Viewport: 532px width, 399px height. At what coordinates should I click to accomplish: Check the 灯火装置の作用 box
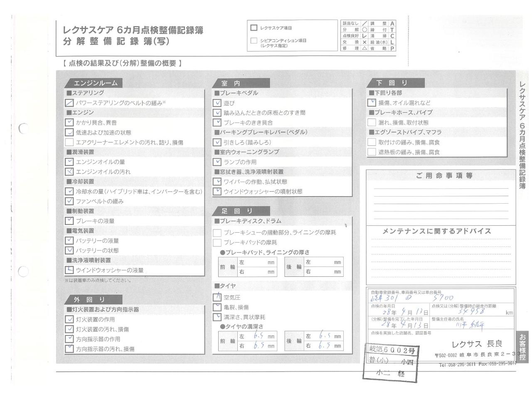click(x=69, y=320)
